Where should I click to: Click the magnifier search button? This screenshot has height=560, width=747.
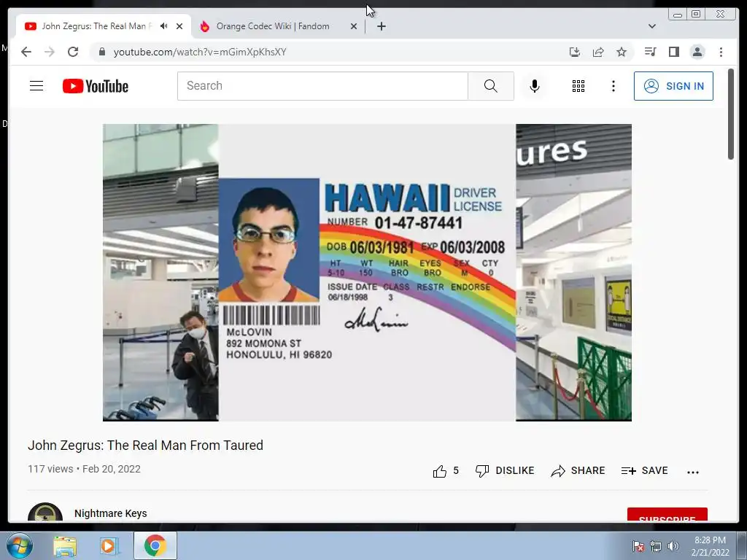(x=491, y=86)
